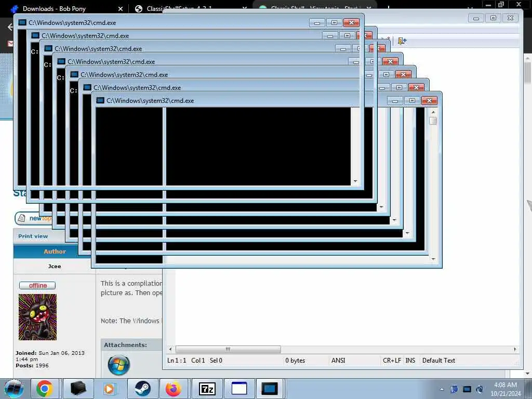
Task: Click the editor horizontal scrollbar thumb
Action: [x=228, y=349]
